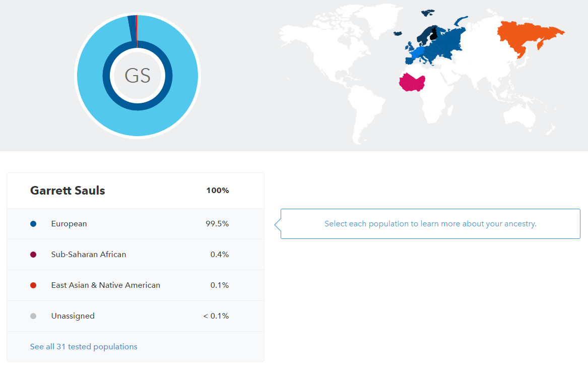Click the gray Unassigned dot
588x369 pixels.
pos(33,316)
